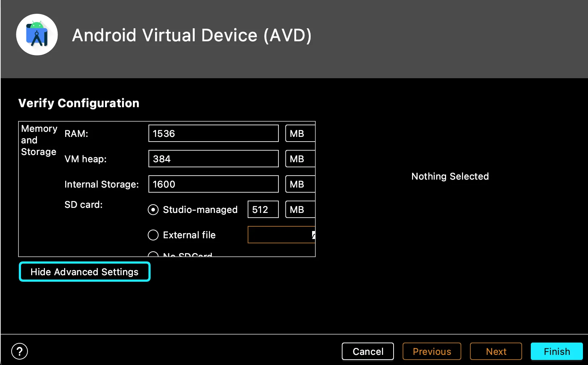Viewport: 588px width, 365px height.
Task: Click the VM heap field showing 384
Action: click(x=214, y=159)
